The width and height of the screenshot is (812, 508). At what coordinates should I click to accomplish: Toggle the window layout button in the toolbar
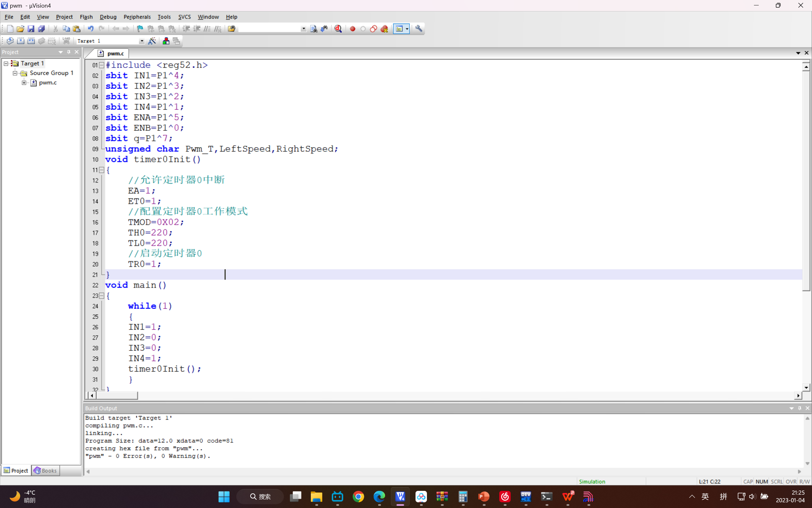[x=399, y=29]
